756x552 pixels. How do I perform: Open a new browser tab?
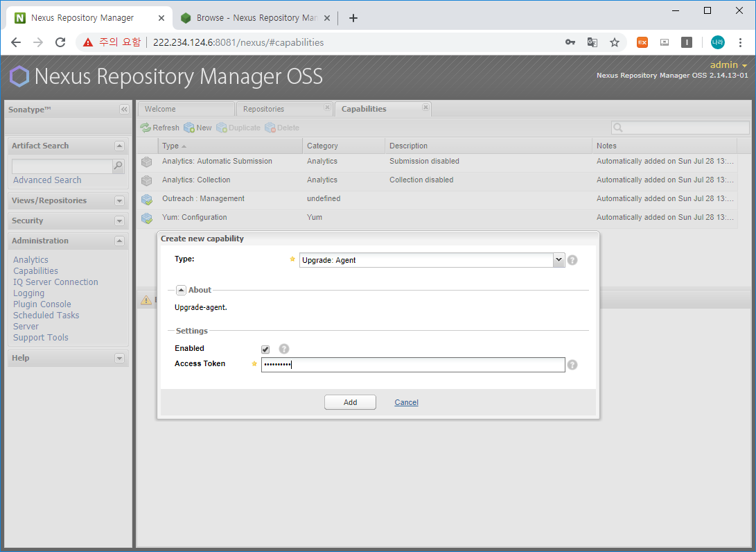(x=353, y=18)
